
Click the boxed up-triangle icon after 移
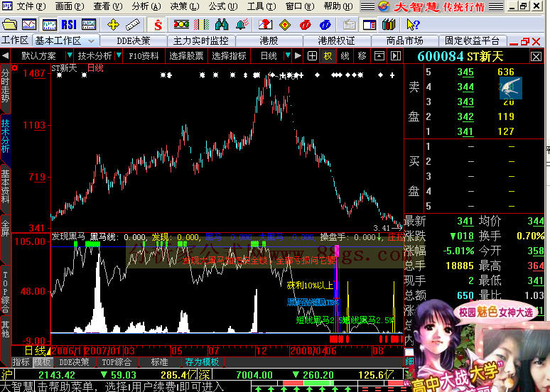(x=379, y=56)
